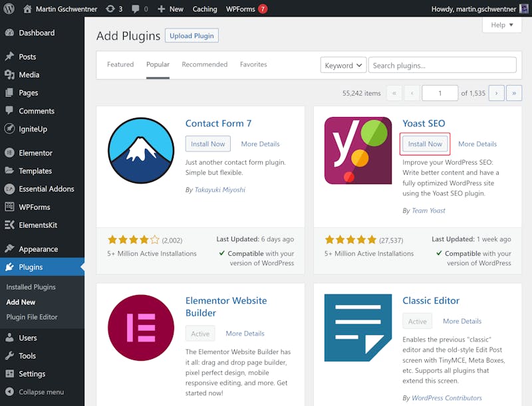Open the user avatar next to Howdy

[x=523, y=9]
